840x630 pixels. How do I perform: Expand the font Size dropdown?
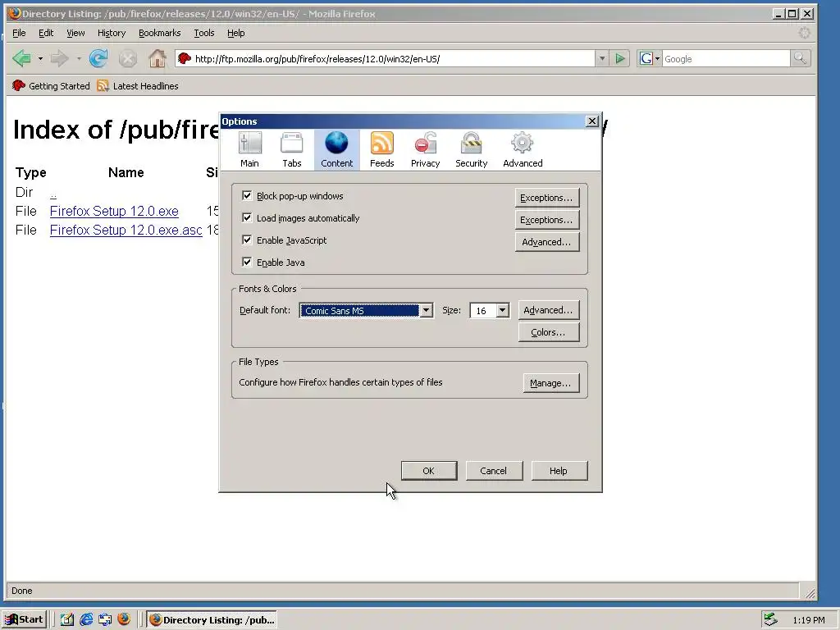click(502, 310)
